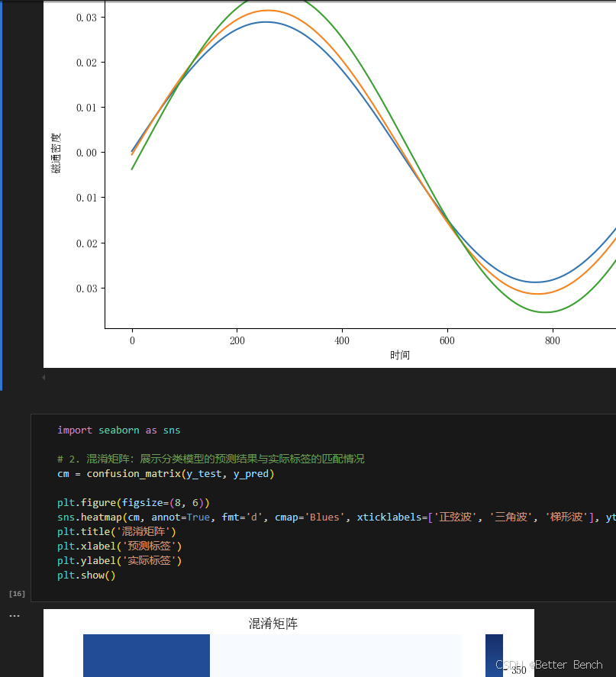
Task: Click the blue cell selection bar on the left
Action: 2,191
